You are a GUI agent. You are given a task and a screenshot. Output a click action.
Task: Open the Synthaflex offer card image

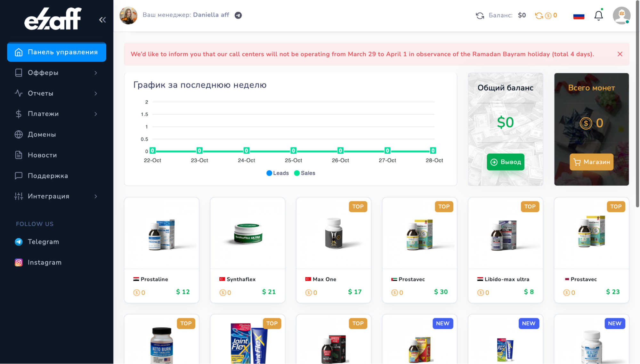pos(247,233)
